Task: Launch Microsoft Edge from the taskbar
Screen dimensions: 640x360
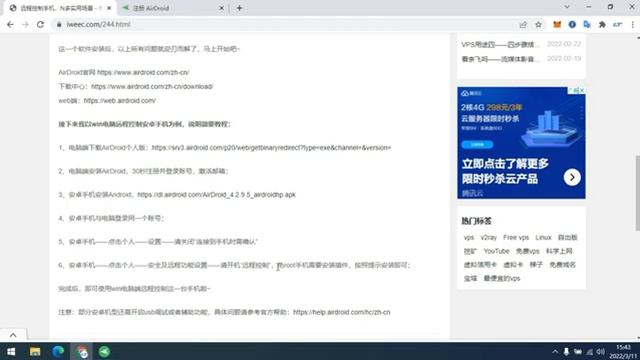Action: point(58,351)
